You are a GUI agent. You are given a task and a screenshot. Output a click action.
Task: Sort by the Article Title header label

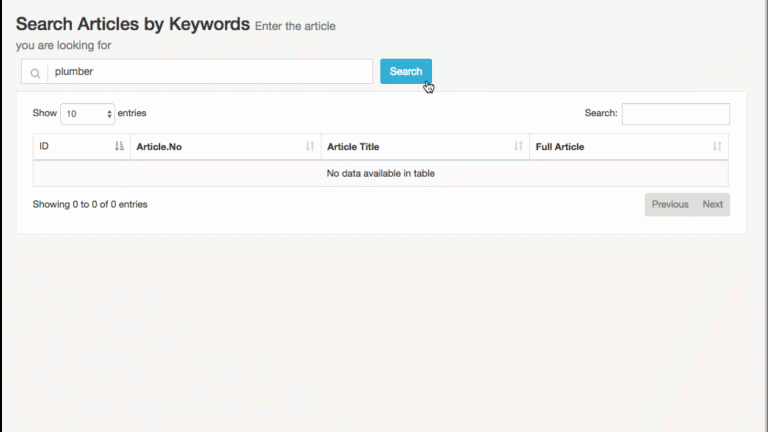tap(353, 147)
